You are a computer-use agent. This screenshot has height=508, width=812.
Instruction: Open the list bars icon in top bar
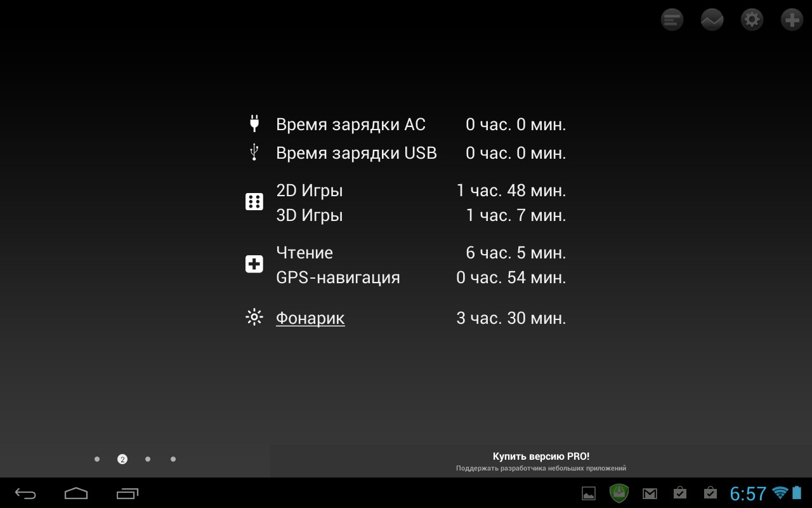click(672, 20)
